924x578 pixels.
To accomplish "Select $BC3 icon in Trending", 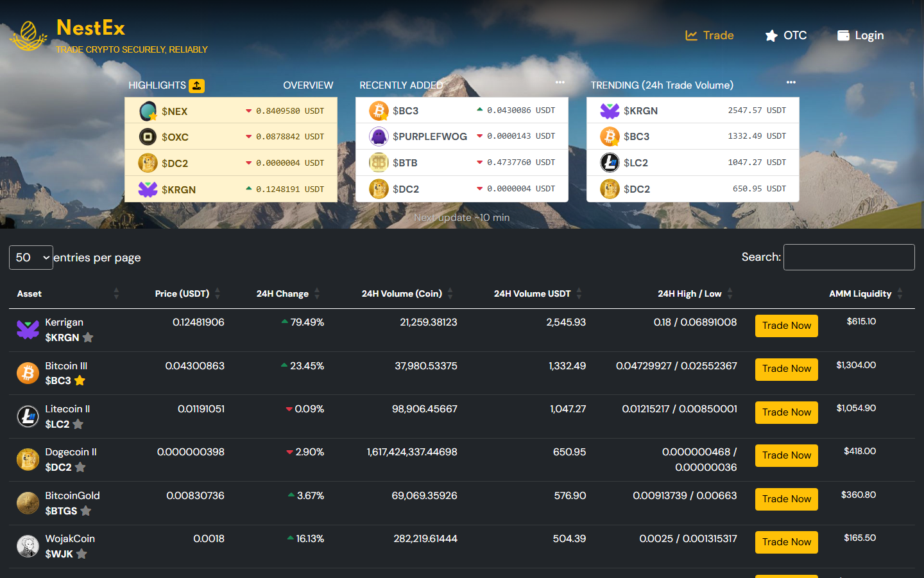I will (x=610, y=136).
